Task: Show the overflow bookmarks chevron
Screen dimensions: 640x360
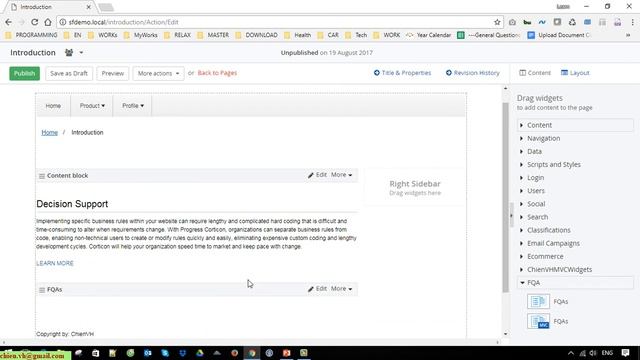Action: [x=628, y=35]
